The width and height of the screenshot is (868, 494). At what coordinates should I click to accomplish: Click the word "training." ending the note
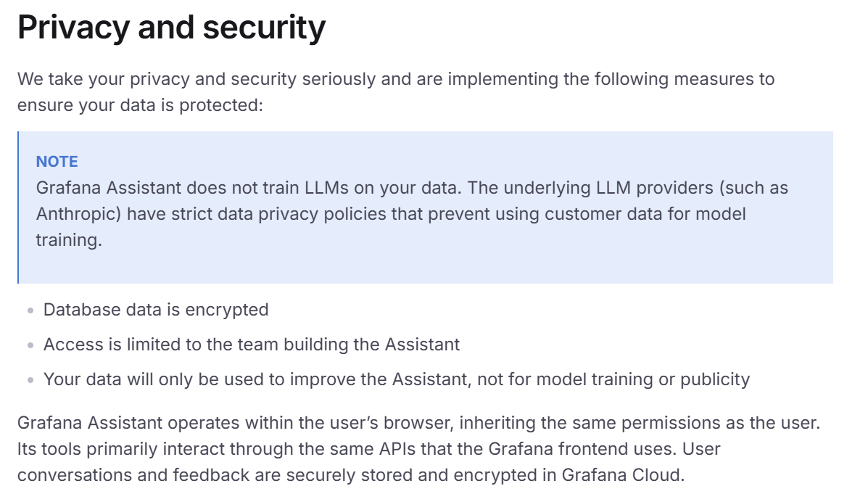(x=69, y=240)
